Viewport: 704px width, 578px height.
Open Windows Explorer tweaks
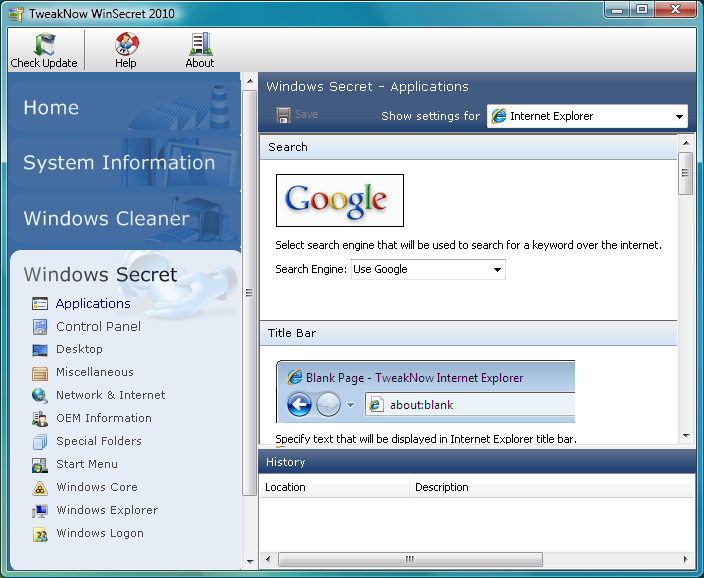(107, 510)
